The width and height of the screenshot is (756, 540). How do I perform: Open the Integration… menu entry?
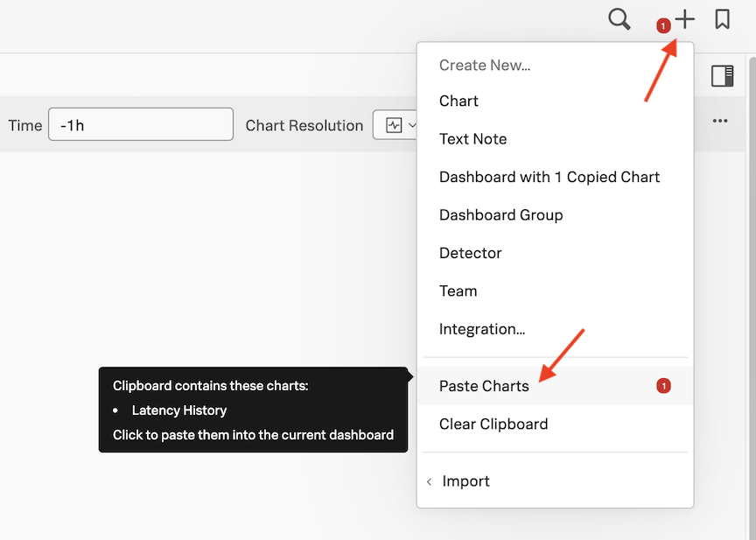point(481,329)
